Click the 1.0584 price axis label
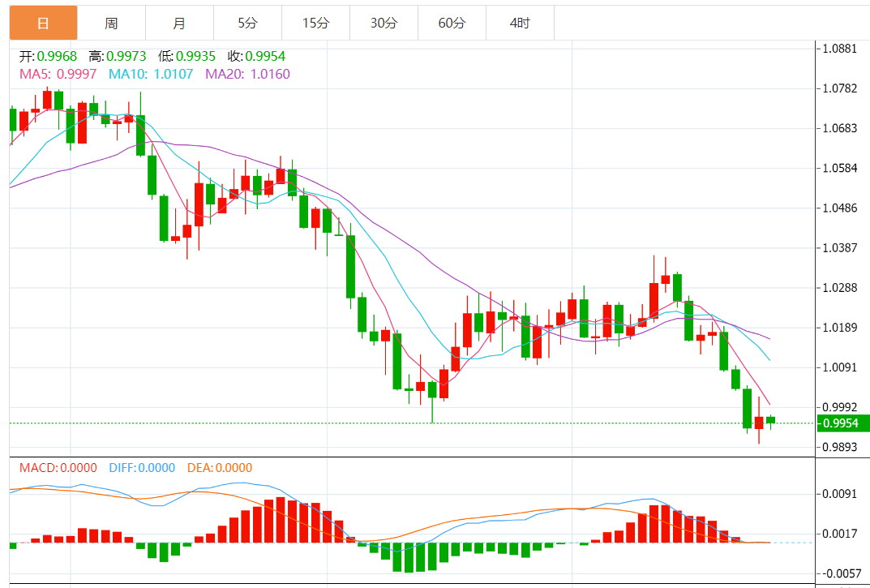Screen dimensions: 870x588 click(x=839, y=168)
